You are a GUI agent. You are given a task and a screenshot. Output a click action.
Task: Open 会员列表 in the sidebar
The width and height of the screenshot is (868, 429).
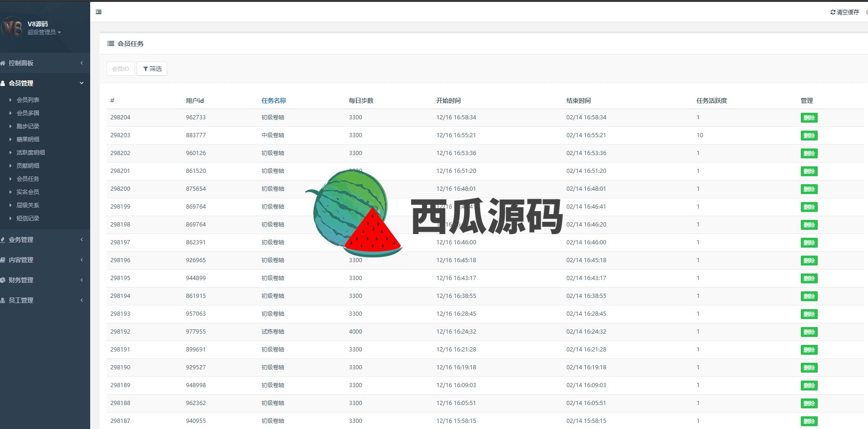click(x=28, y=100)
